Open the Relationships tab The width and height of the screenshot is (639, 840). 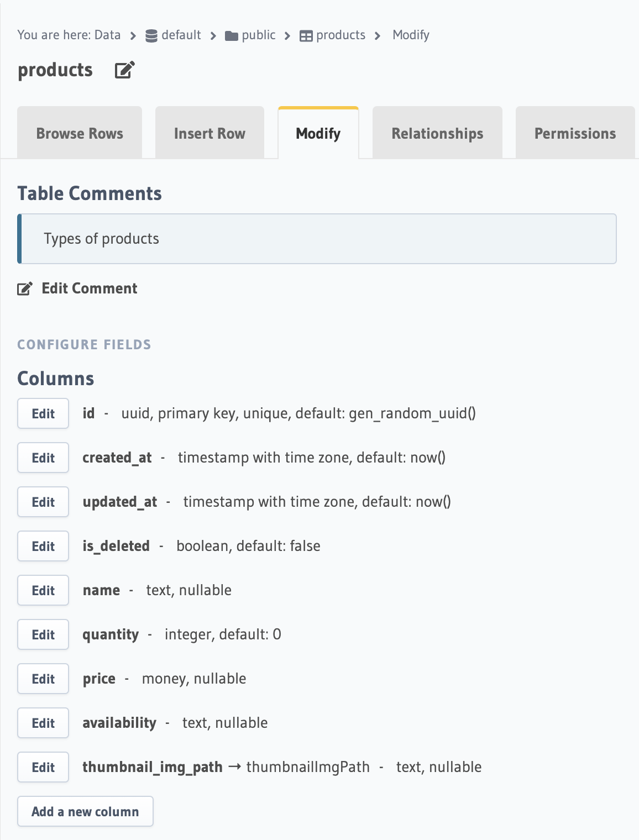coord(437,133)
